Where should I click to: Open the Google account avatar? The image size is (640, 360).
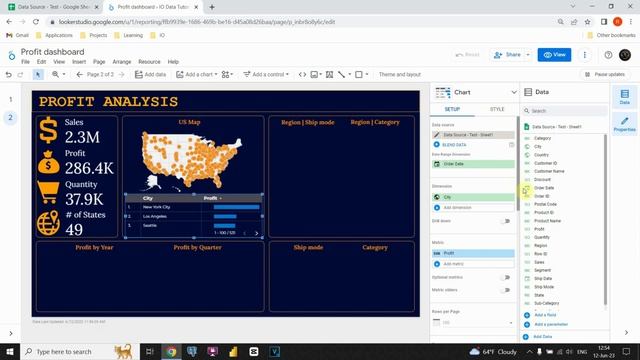pyautogui.click(x=624, y=55)
